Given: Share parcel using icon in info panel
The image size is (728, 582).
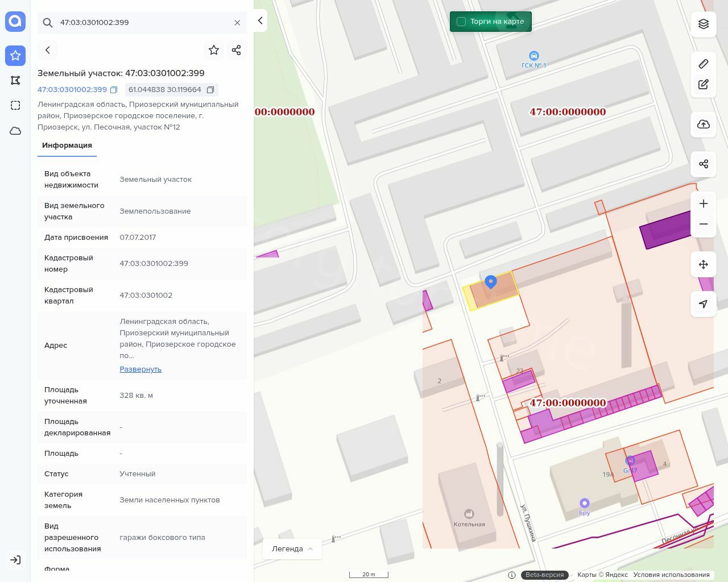Looking at the screenshot, I should 237,50.
